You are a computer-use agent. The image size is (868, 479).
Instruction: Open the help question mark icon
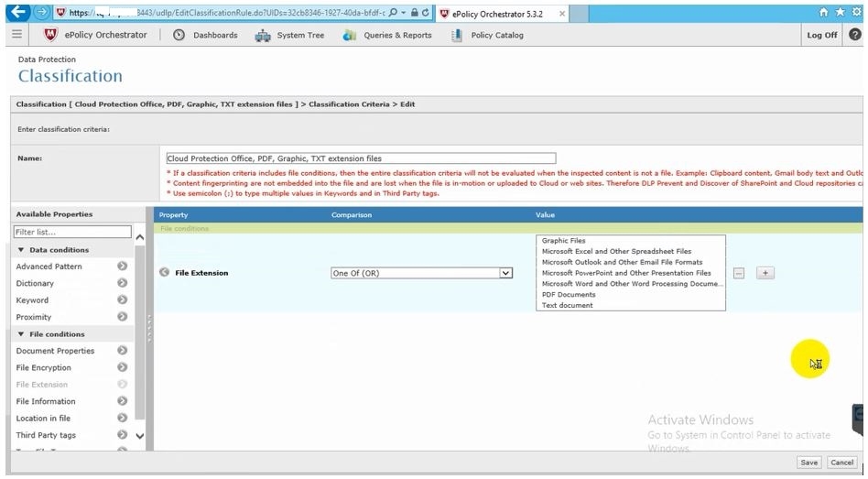(854, 35)
